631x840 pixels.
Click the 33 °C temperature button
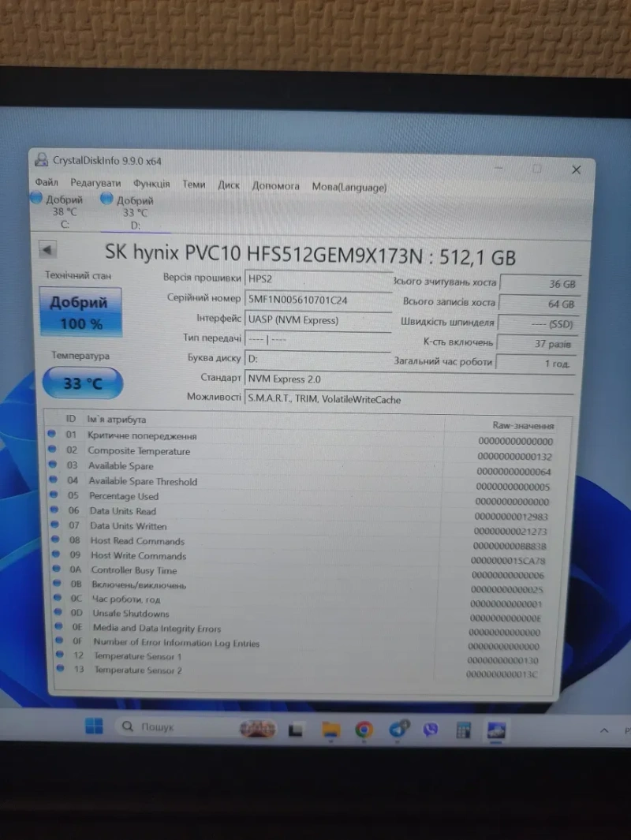(x=83, y=383)
